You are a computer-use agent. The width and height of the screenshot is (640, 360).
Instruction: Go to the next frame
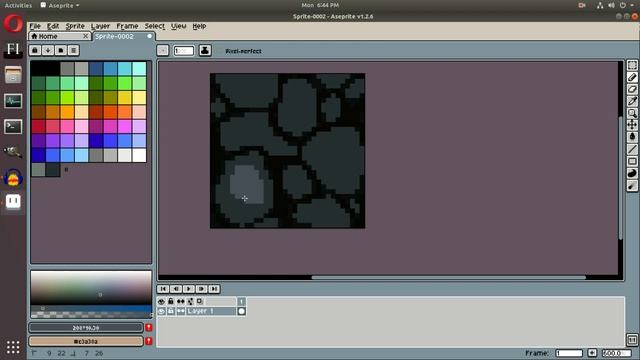pos(201,289)
